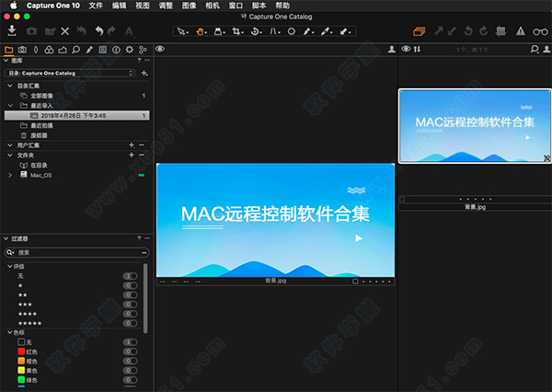Open the Local Adjustments brush tool tab
Image resolution: width=552 pixels, height=392 pixels.
point(89,50)
